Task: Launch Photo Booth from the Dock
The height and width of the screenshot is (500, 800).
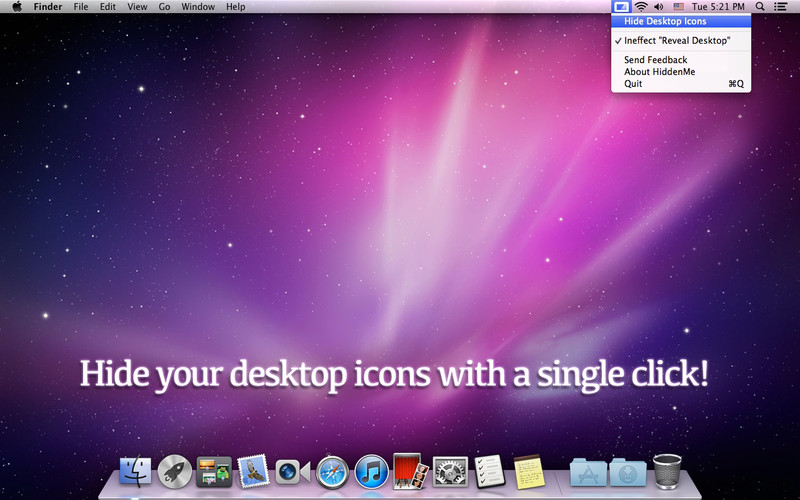Action: click(x=410, y=470)
